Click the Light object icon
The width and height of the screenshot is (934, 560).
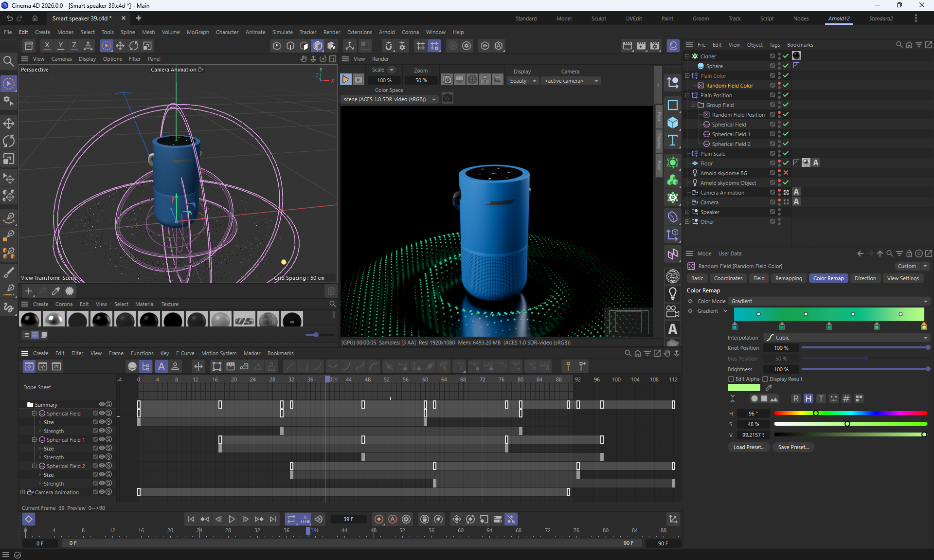[x=673, y=293]
